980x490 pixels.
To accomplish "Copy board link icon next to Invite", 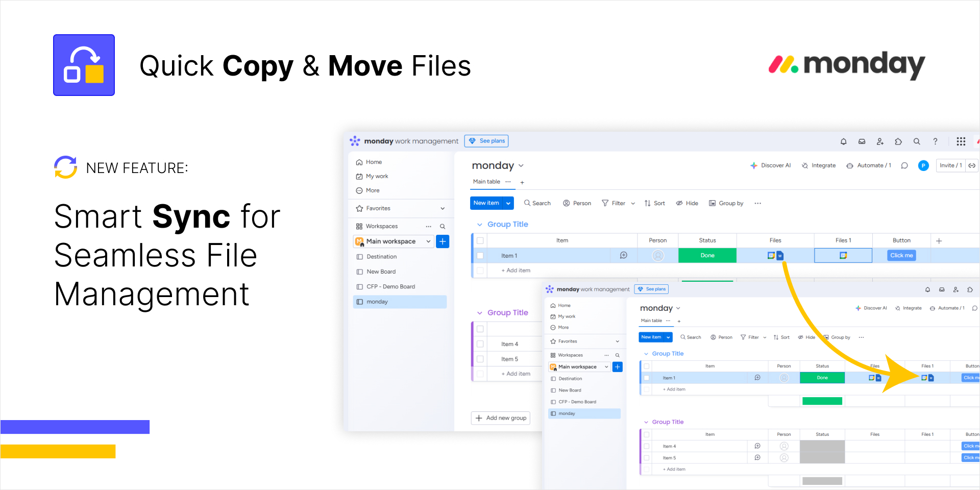I will click(972, 165).
